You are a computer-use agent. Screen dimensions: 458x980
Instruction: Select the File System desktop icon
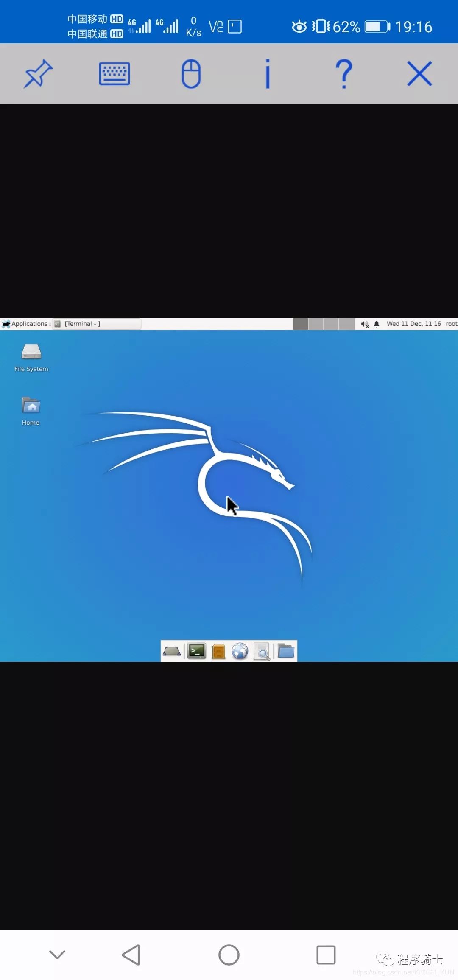click(31, 358)
